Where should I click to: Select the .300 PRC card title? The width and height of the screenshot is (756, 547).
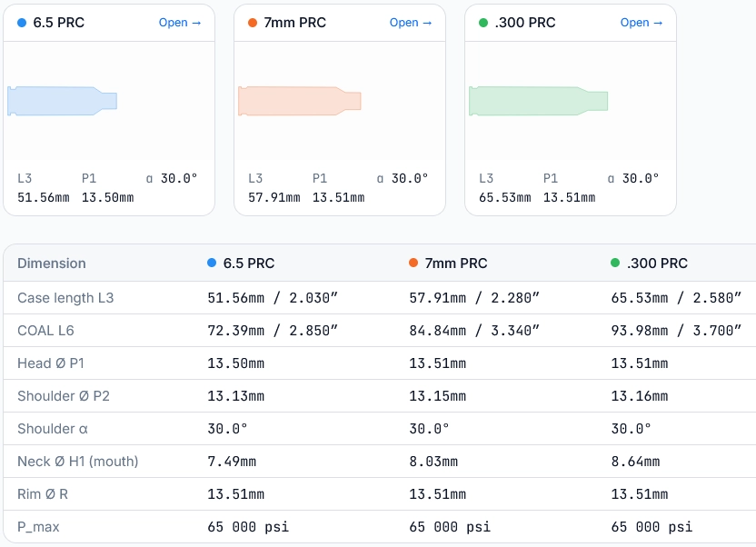click(525, 23)
